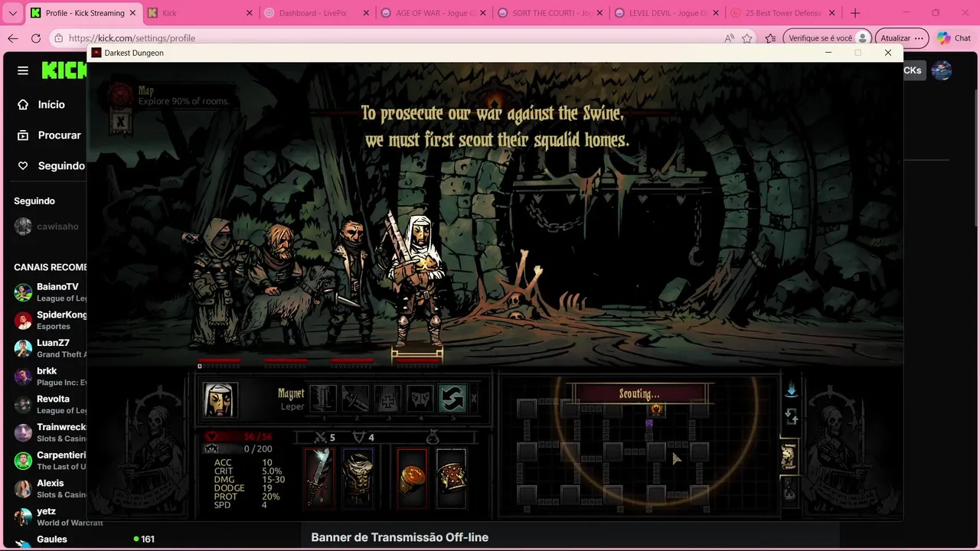Image resolution: width=980 pixels, height=551 pixels.
Task: Click the armor level shield icon
Action: coord(358,437)
